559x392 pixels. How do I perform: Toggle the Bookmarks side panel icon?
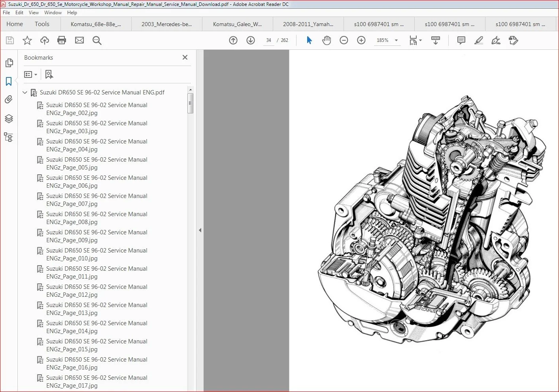tap(9, 81)
